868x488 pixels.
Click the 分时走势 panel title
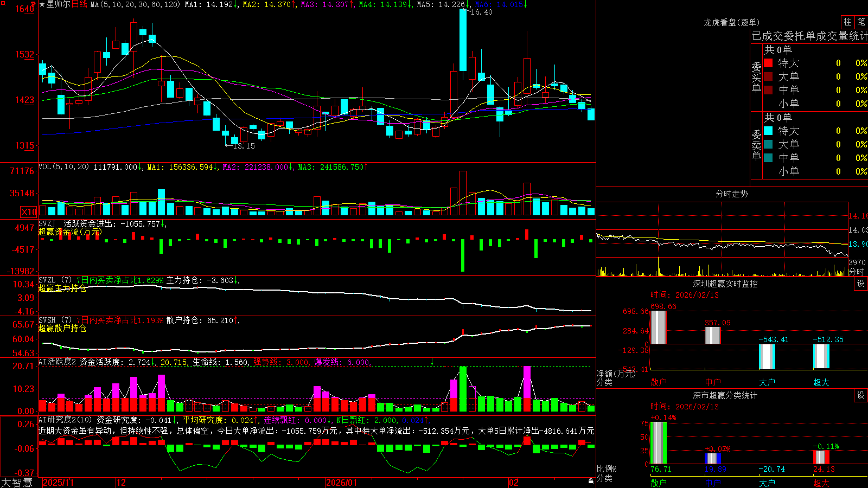pyautogui.click(x=731, y=194)
